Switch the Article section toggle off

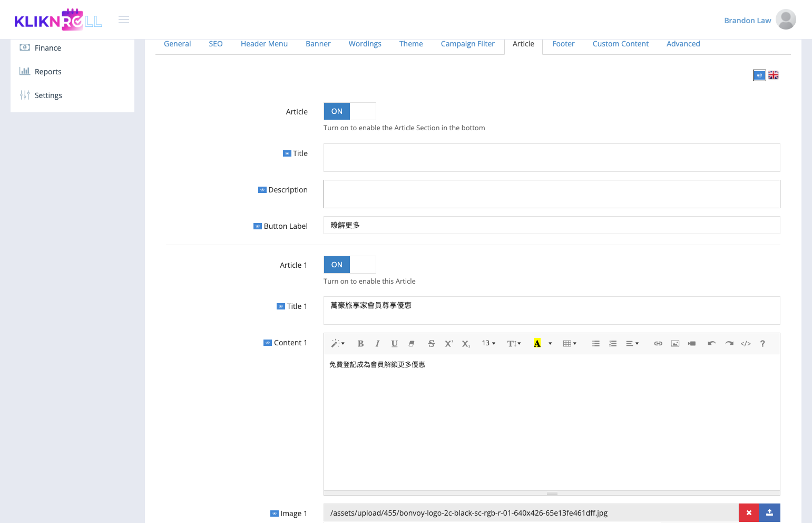coord(350,111)
